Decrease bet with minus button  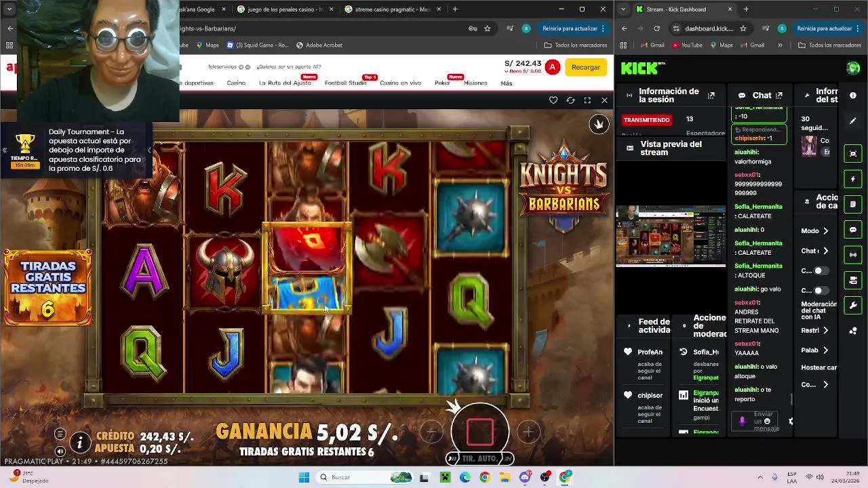tap(431, 431)
